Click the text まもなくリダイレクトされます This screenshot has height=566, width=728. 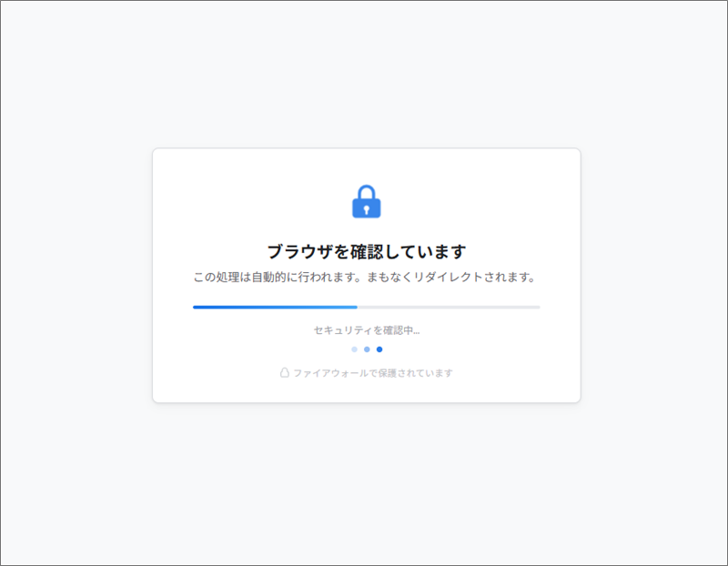(x=447, y=278)
